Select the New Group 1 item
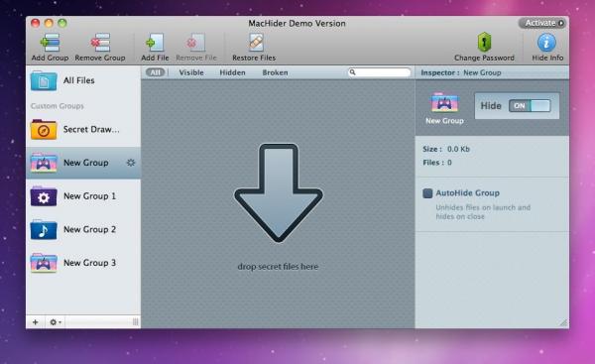595x364 pixels. [x=83, y=196]
